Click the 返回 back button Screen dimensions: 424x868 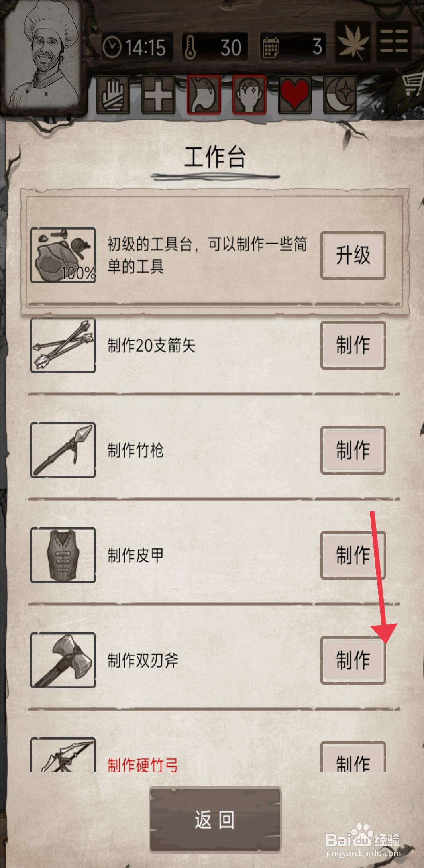click(x=215, y=820)
